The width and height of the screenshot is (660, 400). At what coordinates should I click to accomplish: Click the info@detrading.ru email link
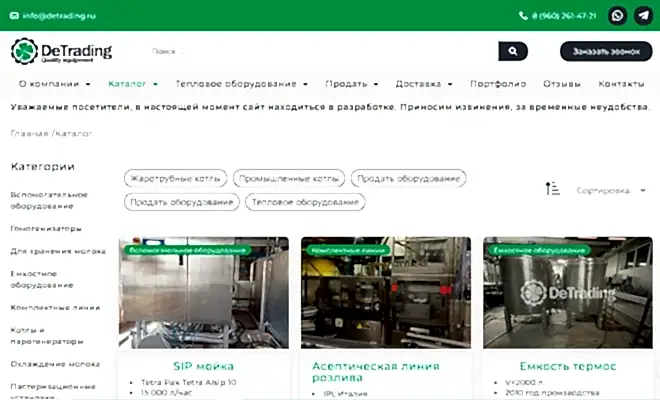[x=59, y=16]
